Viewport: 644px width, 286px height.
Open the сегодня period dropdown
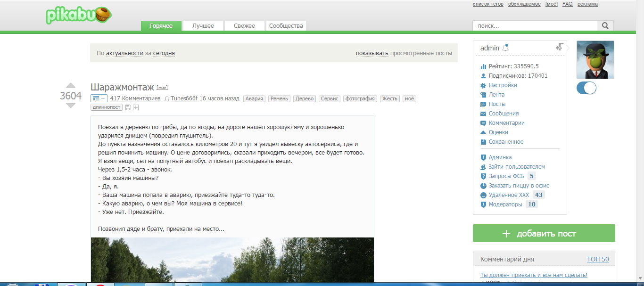pyautogui.click(x=164, y=53)
